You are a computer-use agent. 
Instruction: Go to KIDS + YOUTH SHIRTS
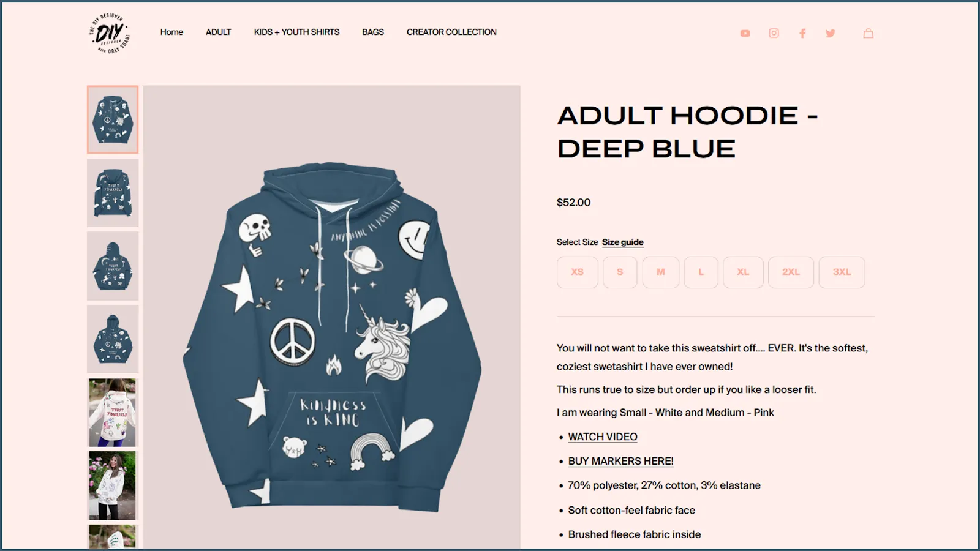pos(296,32)
